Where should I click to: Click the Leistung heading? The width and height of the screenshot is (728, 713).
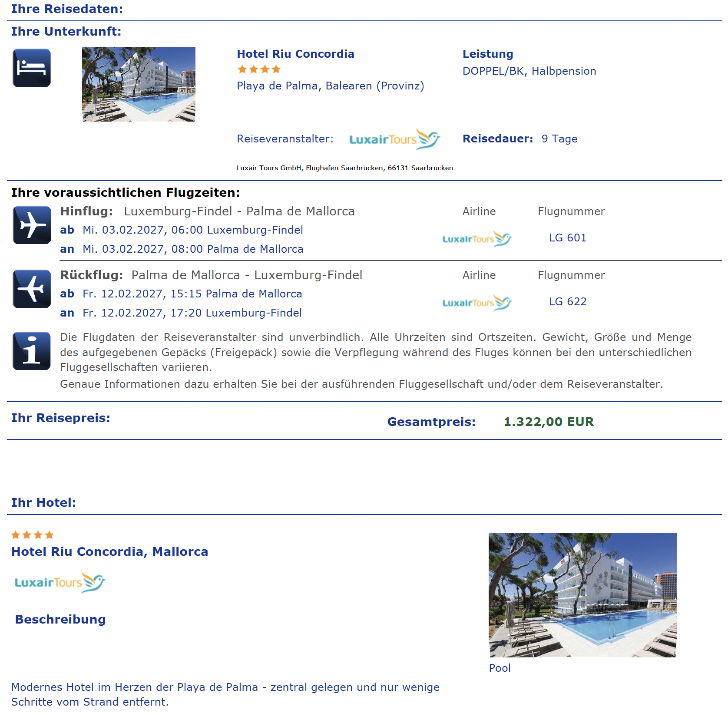(488, 54)
